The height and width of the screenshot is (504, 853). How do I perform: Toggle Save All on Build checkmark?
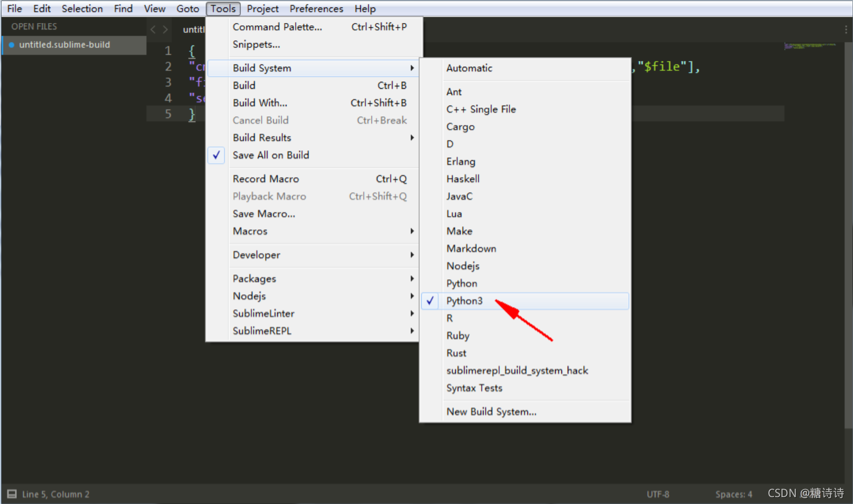(x=216, y=155)
